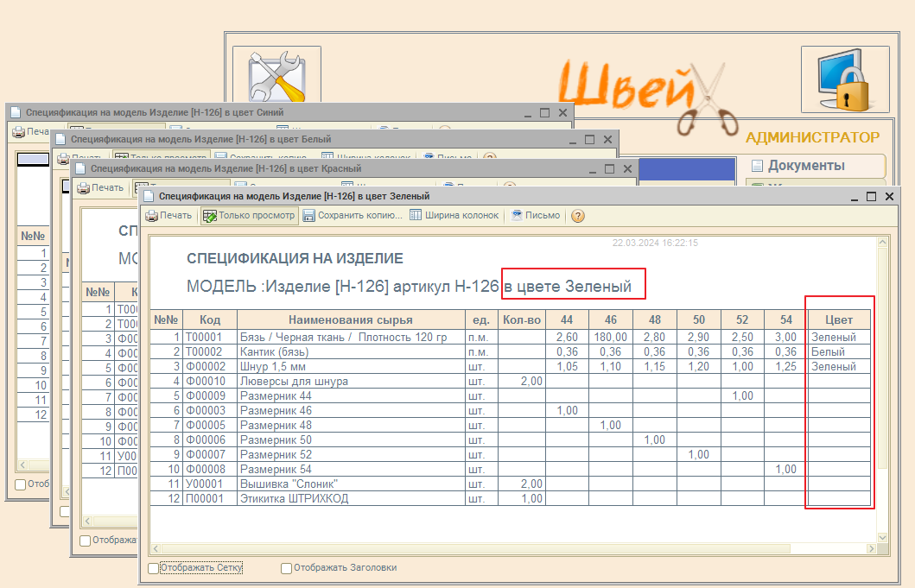Screen dimensions: 915x588
Task: Click the document icon in Зеленый window title bar
Action: pyautogui.click(x=149, y=196)
